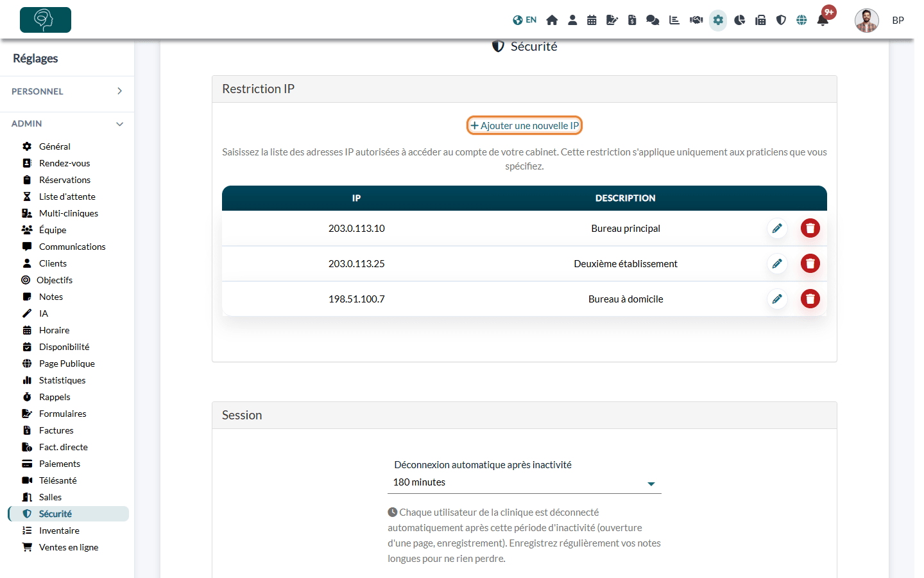Expand the PERSONNEL section
This screenshot has height=578, width=924.
[x=67, y=91]
